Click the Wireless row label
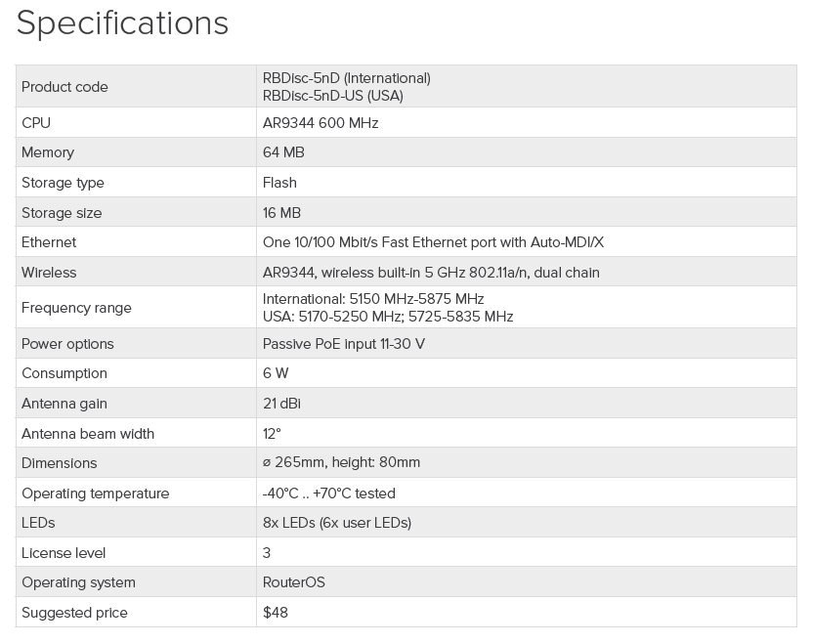Screen dimensions: 813x644 point(49,273)
